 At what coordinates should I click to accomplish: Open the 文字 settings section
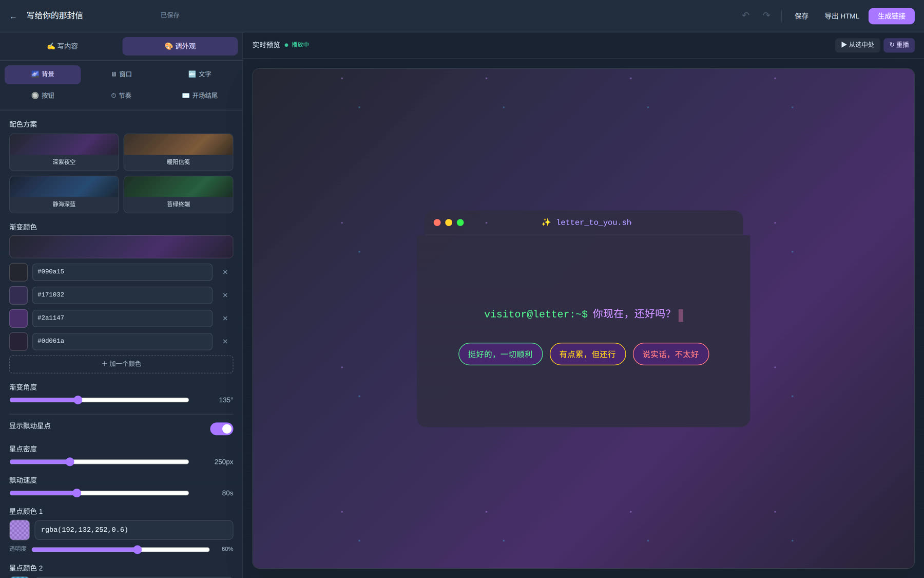coord(200,74)
